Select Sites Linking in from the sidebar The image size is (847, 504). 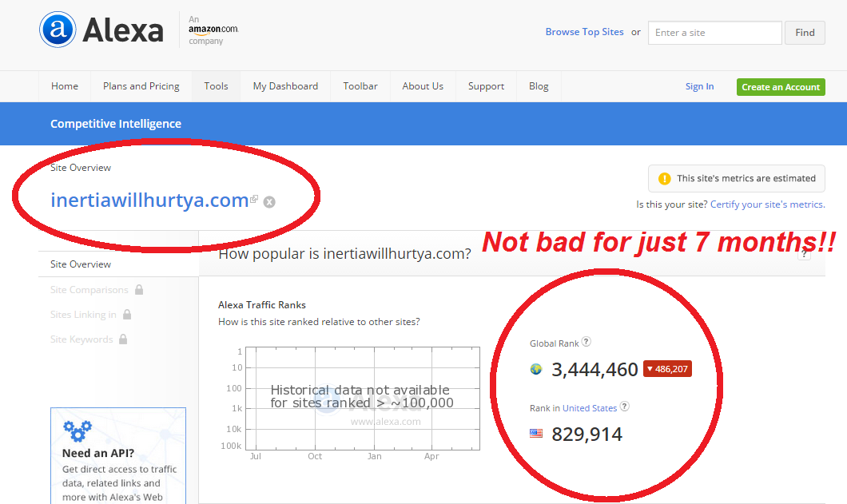(x=83, y=315)
